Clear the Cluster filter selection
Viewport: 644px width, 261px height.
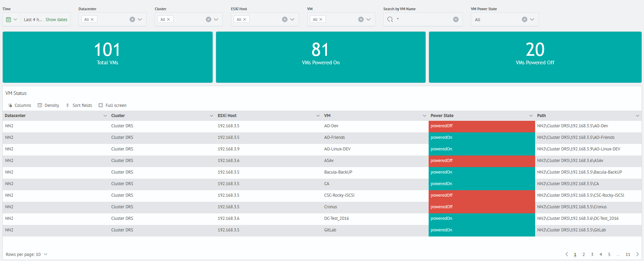point(209,19)
